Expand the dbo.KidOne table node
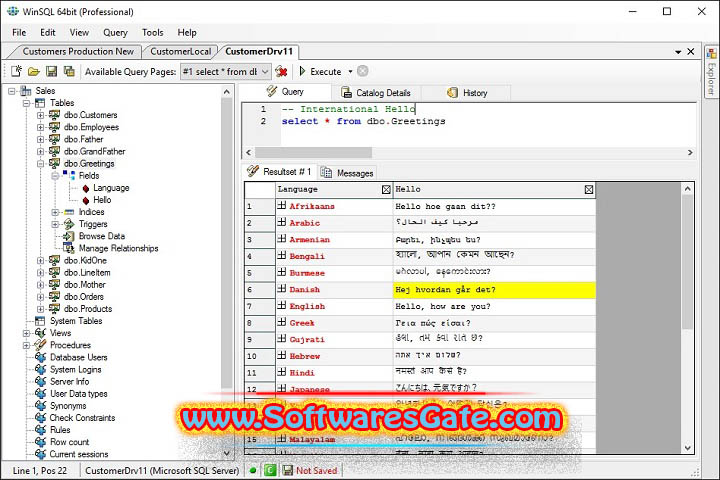This screenshot has width=720, height=480. [40, 260]
